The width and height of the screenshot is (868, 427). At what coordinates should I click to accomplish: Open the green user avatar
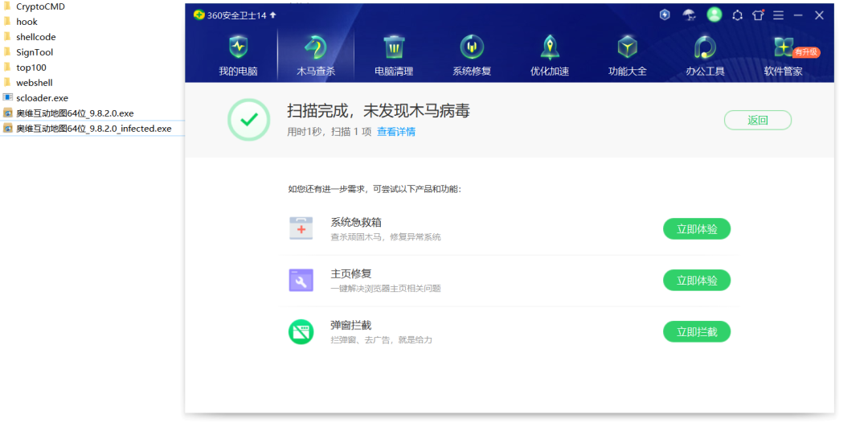(714, 15)
